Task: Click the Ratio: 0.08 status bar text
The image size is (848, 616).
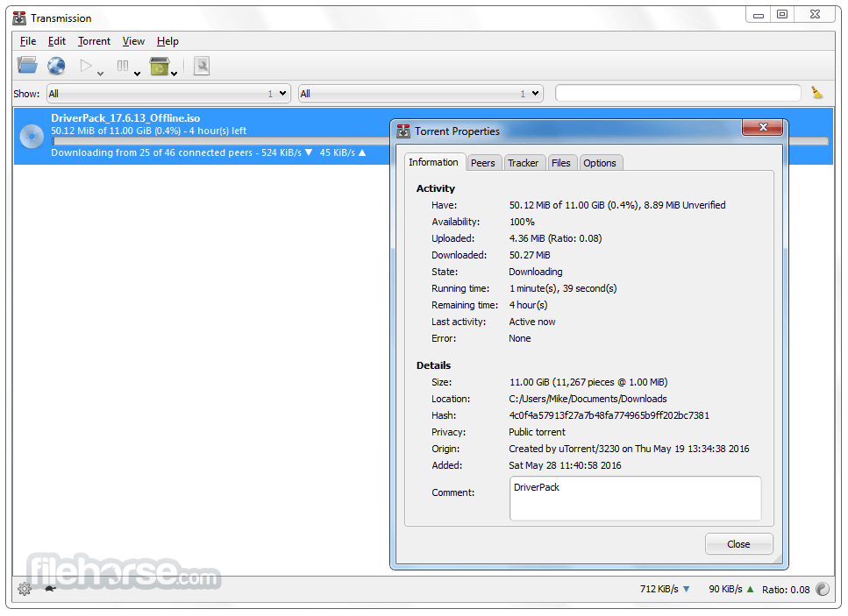Action: (786, 590)
